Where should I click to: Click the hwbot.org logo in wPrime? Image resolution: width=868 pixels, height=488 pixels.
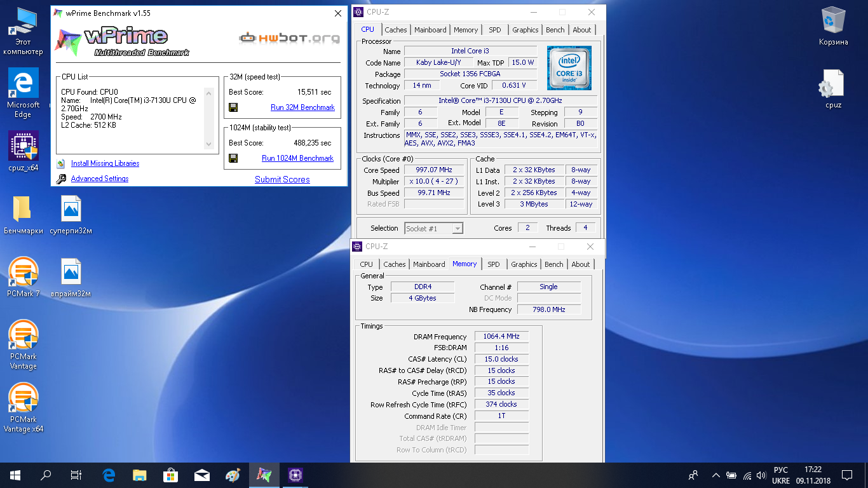(289, 38)
